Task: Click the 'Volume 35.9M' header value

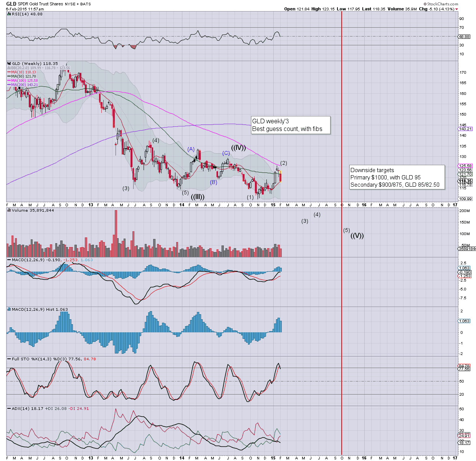Action: coord(402,9)
